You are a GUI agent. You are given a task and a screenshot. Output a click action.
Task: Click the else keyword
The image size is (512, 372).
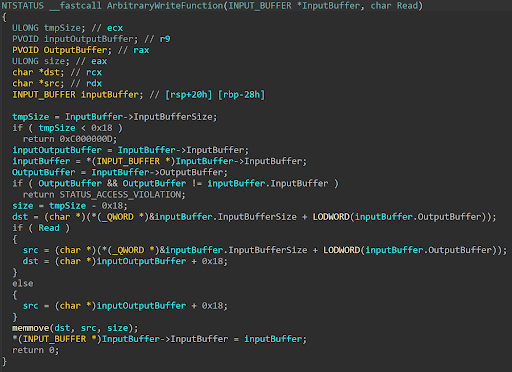click(x=23, y=283)
